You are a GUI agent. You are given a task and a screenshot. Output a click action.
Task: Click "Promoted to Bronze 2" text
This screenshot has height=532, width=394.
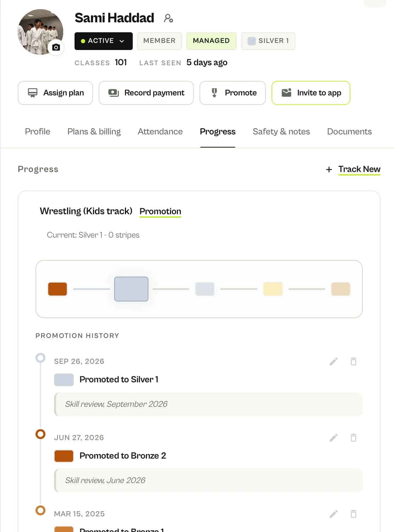[123, 456]
